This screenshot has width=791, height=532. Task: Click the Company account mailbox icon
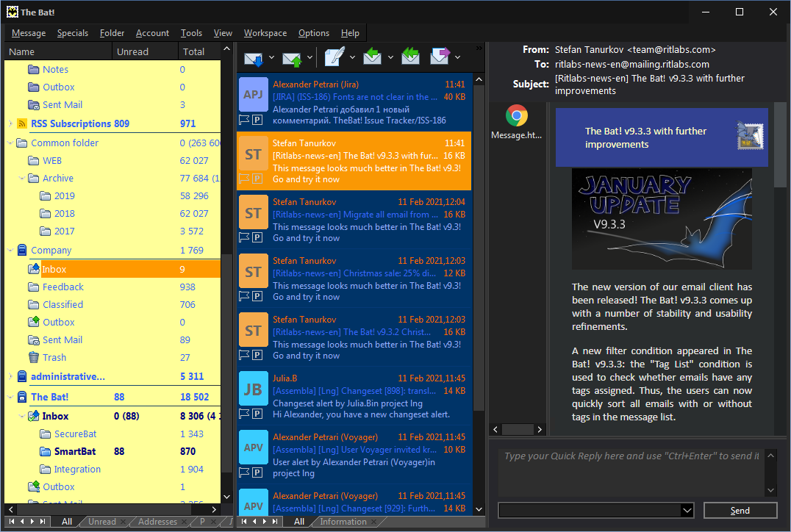pos(22,250)
